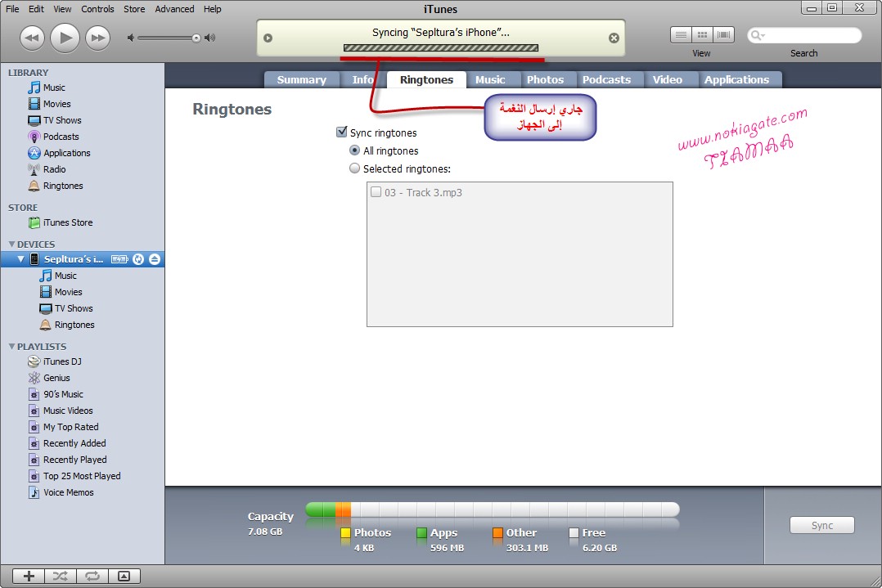Image resolution: width=882 pixels, height=588 pixels.
Task: Go back to the previous track
Action: pos(32,38)
